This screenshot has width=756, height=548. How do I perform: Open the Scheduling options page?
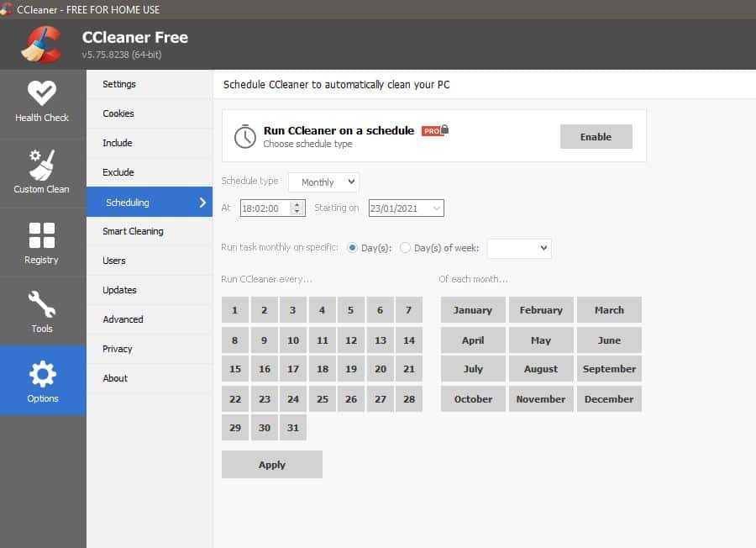pyautogui.click(x=150, y=202)
